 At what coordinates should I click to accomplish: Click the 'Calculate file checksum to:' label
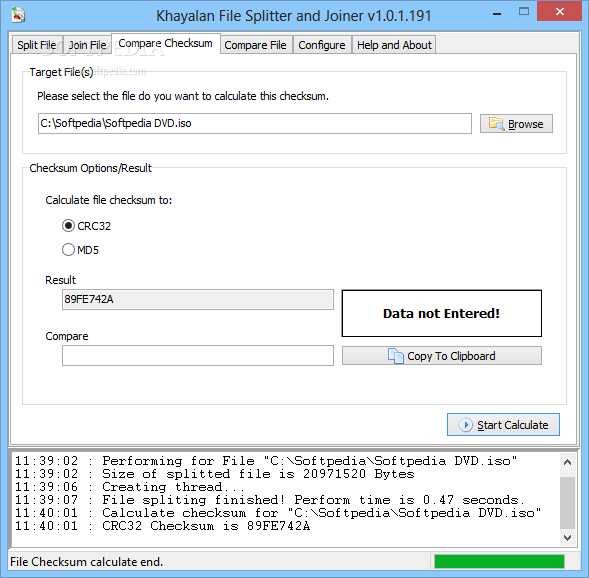click(x=109, y=200)
